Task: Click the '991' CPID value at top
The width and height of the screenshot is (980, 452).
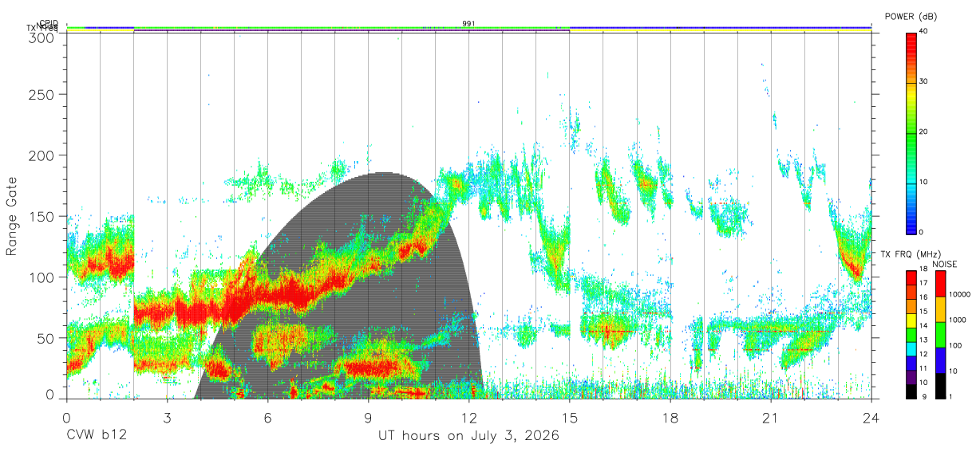Action: pos(468,24)
